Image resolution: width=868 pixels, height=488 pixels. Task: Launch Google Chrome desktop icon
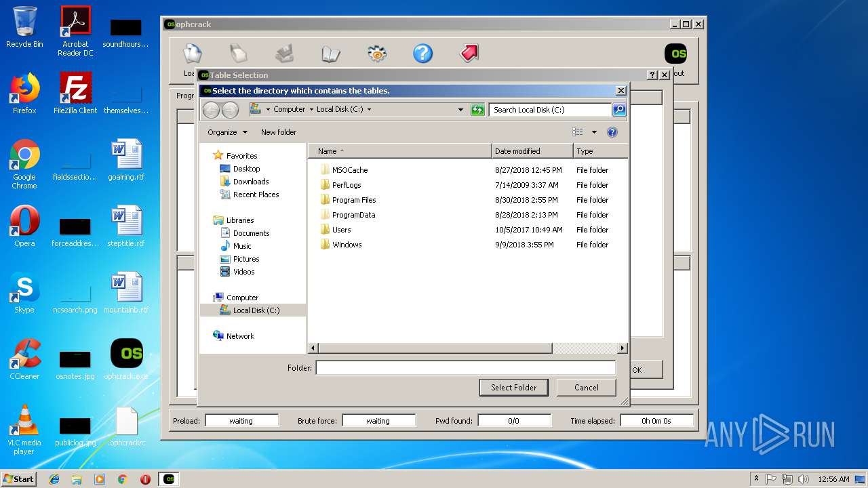[24, 164]
